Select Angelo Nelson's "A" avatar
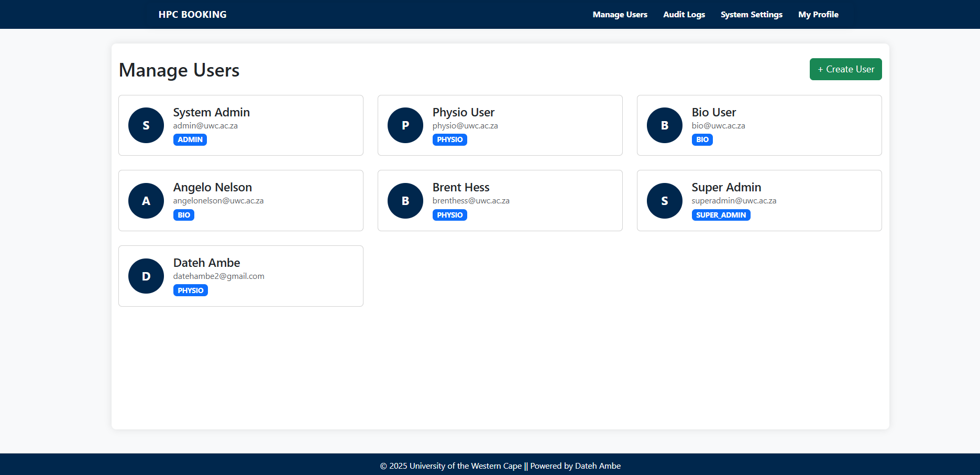 tap(146, 201)
